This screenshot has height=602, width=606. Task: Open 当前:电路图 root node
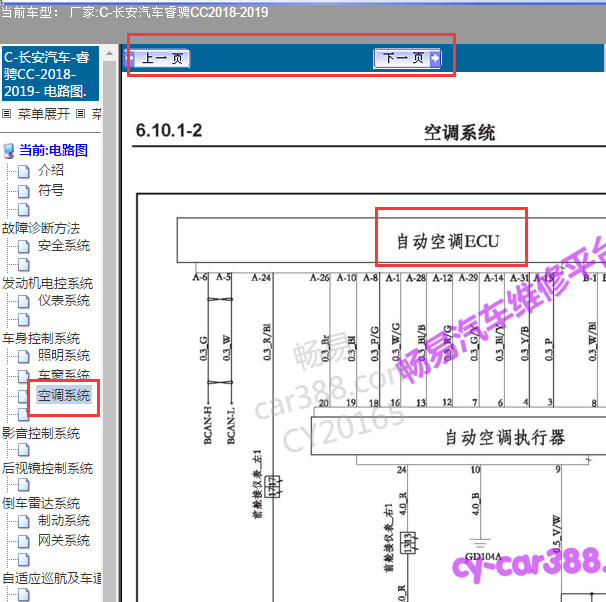53,150
